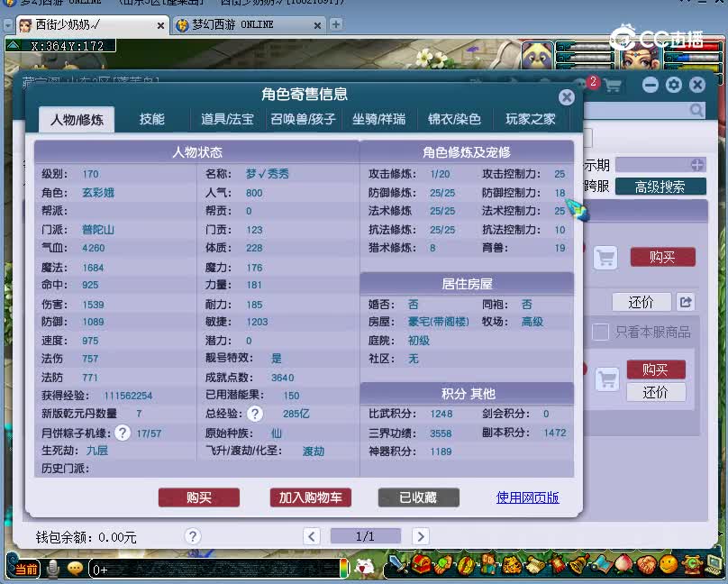Screen dimensions: 728x584
Task: Click the 1/1 page indicator
Action: click(366, 536)
